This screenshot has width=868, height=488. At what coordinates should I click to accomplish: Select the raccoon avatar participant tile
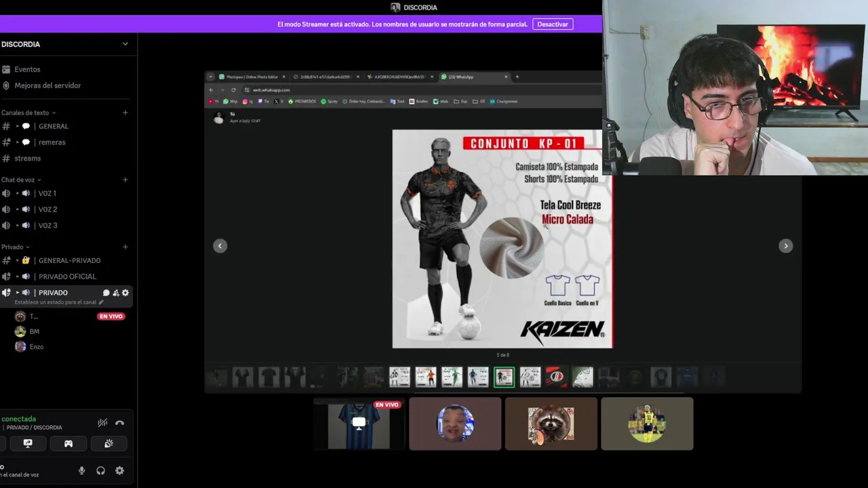coord(551,424)
